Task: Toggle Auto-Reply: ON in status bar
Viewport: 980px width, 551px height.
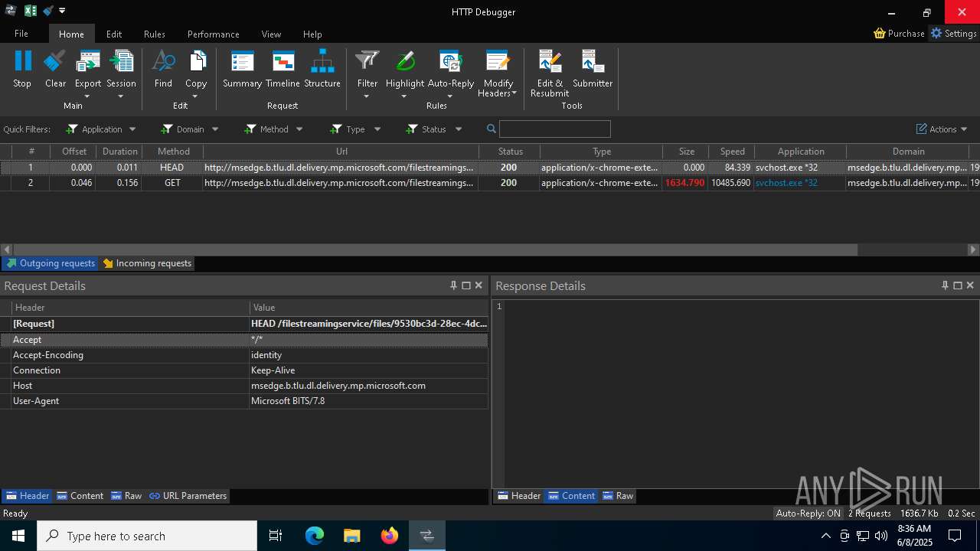Action: tap(808, 514)
